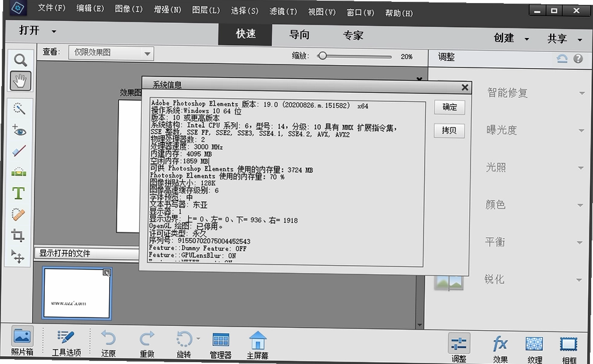Expand the 创建 dropdown

point(527,39)
